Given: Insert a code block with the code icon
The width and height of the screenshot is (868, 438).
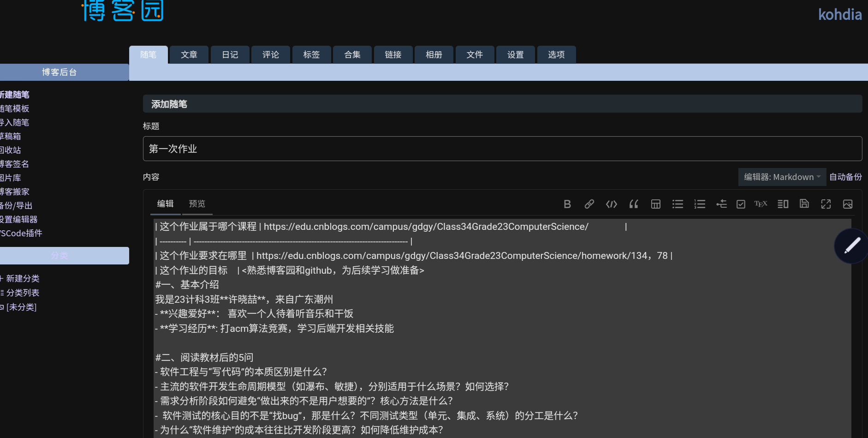Looking at the screenshot, I should click(611, 204).
